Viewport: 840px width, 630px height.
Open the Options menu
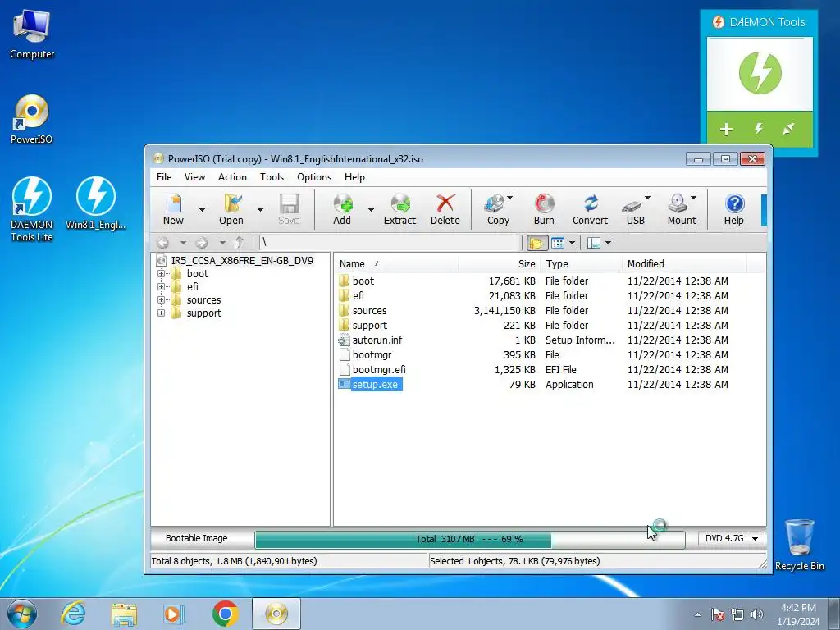pos(314,177)
